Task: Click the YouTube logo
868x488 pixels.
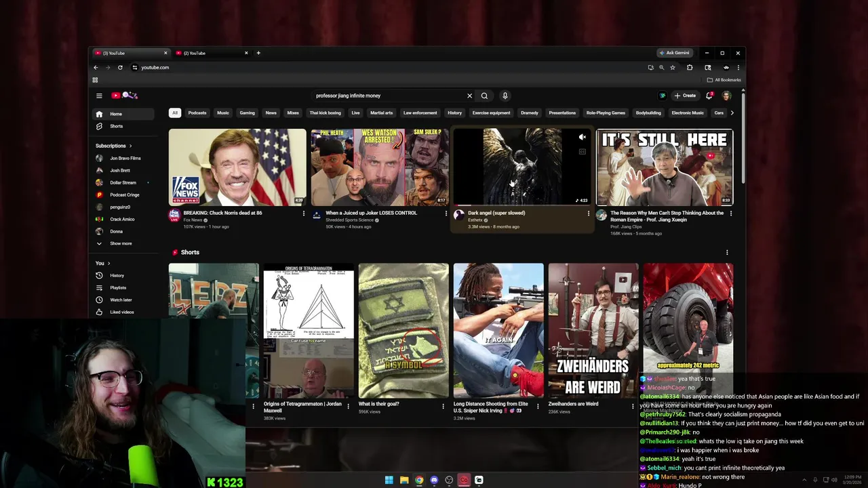Action: coord(125,96)
